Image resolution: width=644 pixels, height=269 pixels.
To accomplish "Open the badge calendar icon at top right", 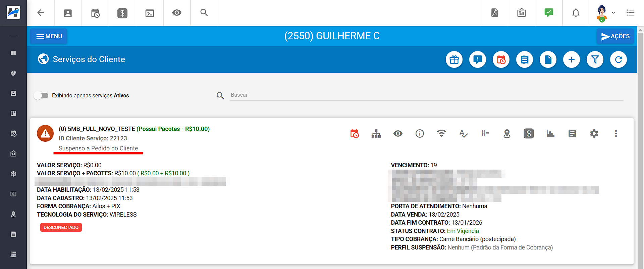I will tap(522, 13).
